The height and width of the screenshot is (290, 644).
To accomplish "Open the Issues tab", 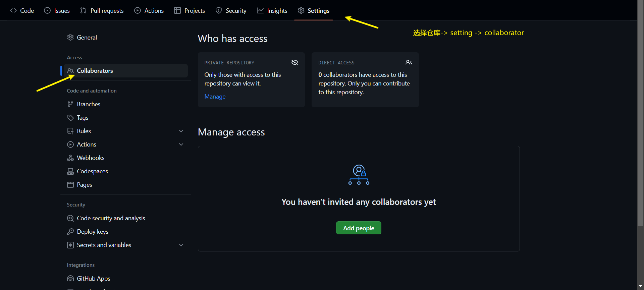I will point(57,10).
